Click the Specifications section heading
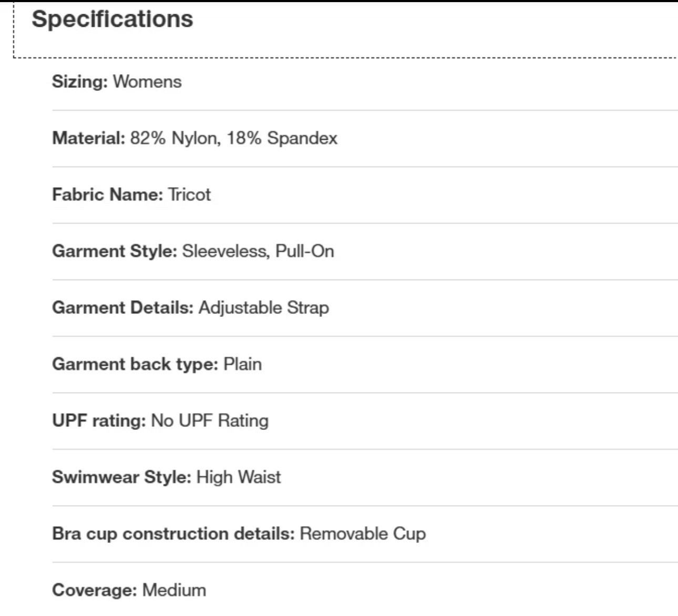The height and width of the screenshot is (616, 678). [x=112, y=19]
